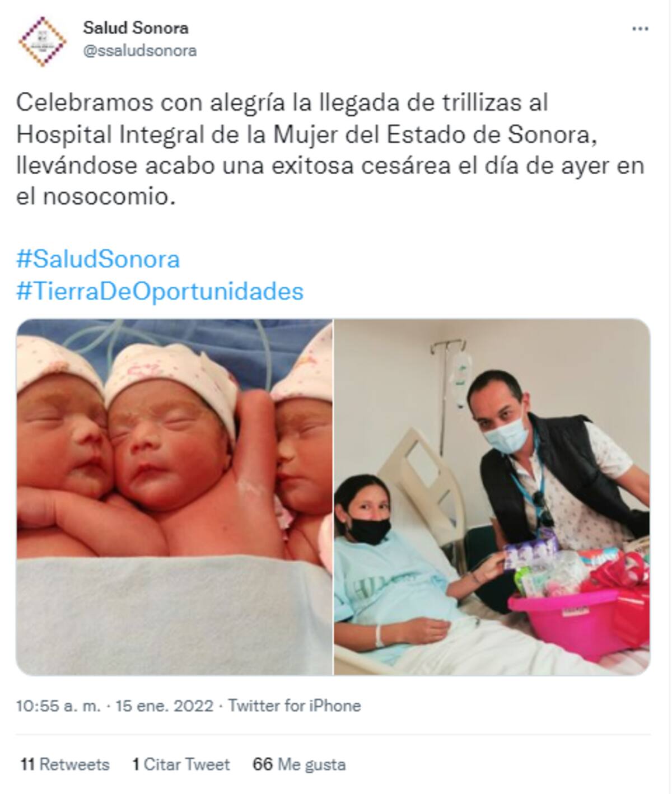View the triplets newborn photo
The width and height of the screenshot is (672, 794).
click(174, 497)
